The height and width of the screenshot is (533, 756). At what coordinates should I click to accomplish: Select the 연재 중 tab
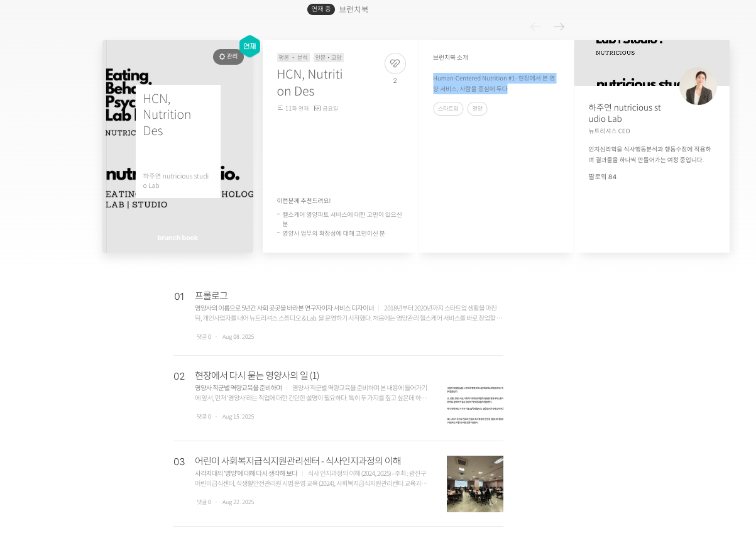(320, 9)
